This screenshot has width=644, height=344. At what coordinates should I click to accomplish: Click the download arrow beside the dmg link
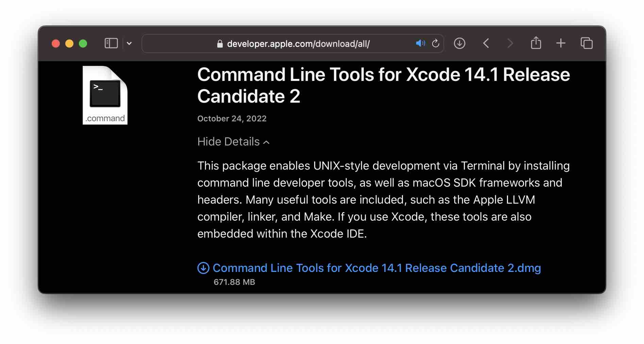pos(203,268)
